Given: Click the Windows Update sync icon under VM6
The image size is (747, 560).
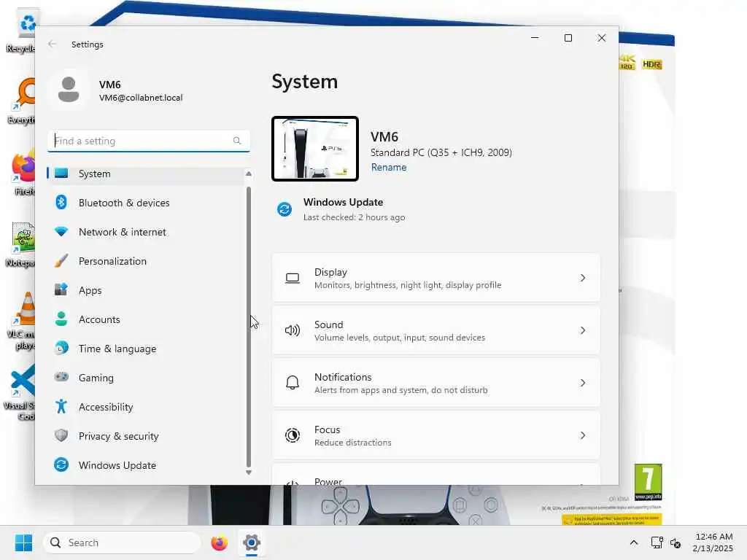Looking at the screenshot, I should pyautogui.click(x=285, y=209).
